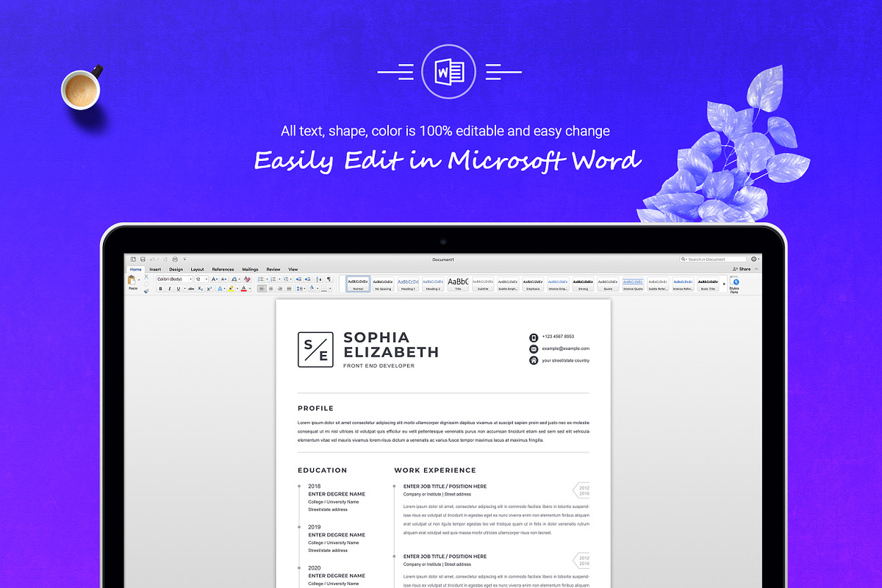This screenshot has height=588, width=882.
Task: Toggle Underline formatting button
Action: [179, 289]
